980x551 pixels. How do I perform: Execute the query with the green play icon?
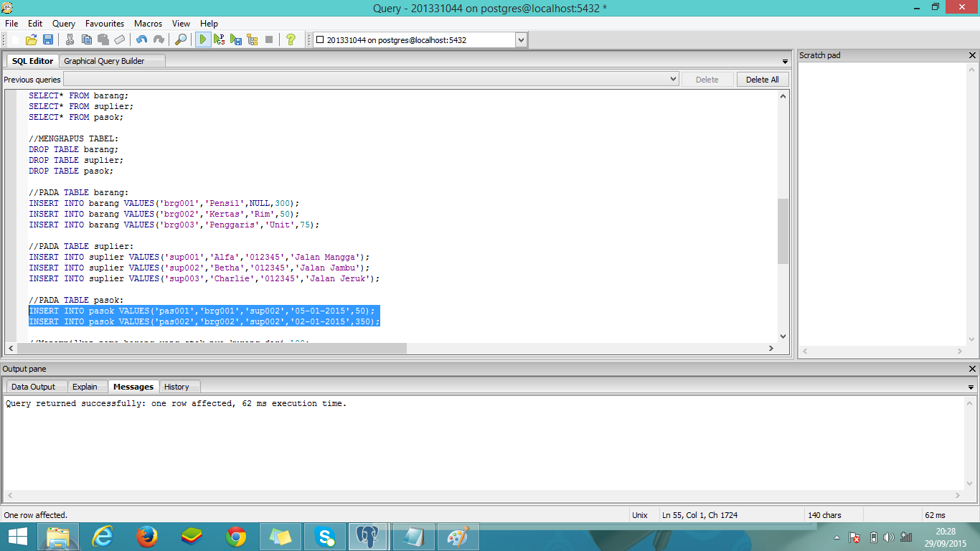click(203, 39)
